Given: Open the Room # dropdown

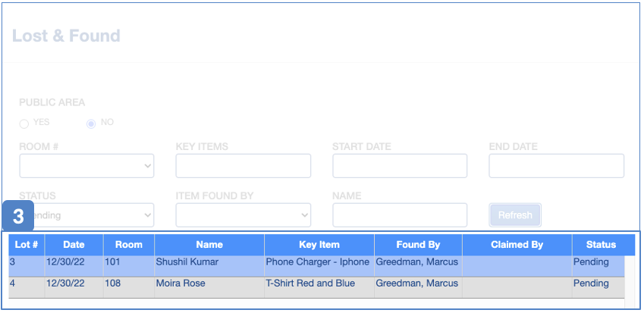Looking at the screenshot, I should [86, 166].
